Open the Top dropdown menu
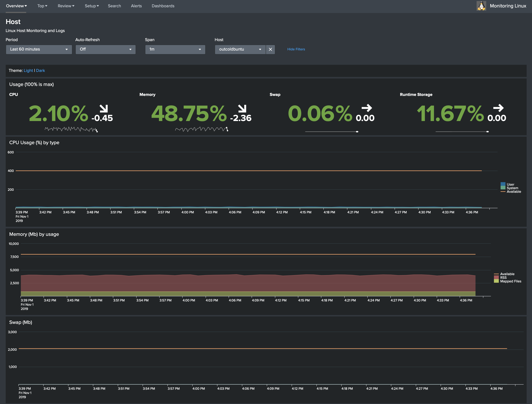This screenshot has height=404, width=532. pos(41,6)
